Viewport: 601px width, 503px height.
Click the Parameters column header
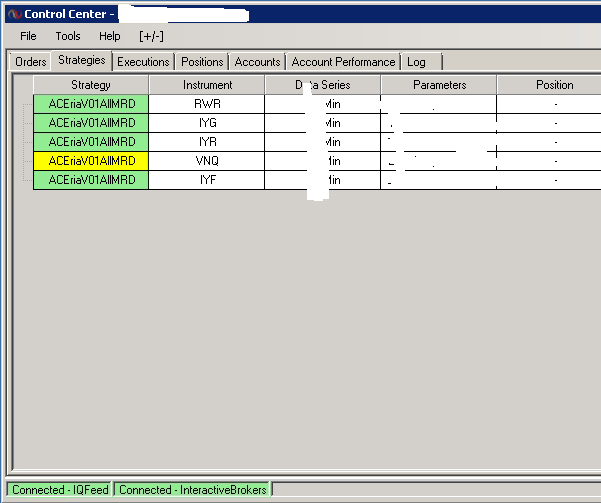click(439, 85)
